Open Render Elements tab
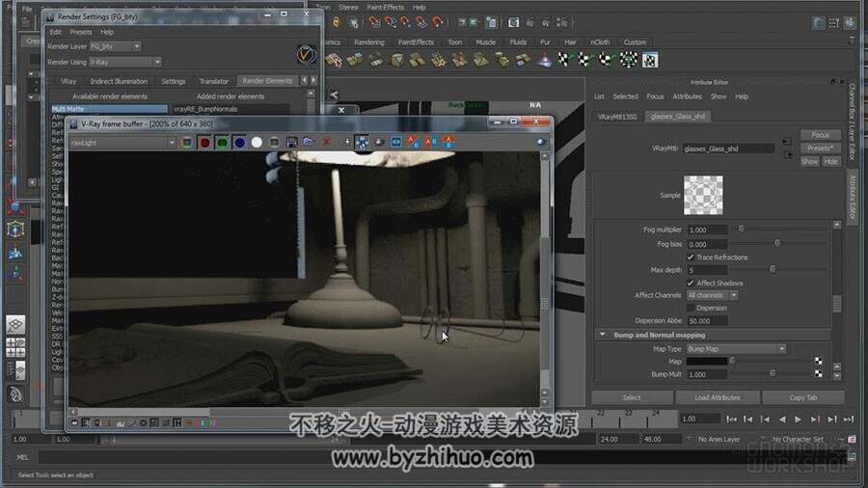Viewport: 868px width, 488px height. [267, 81]
